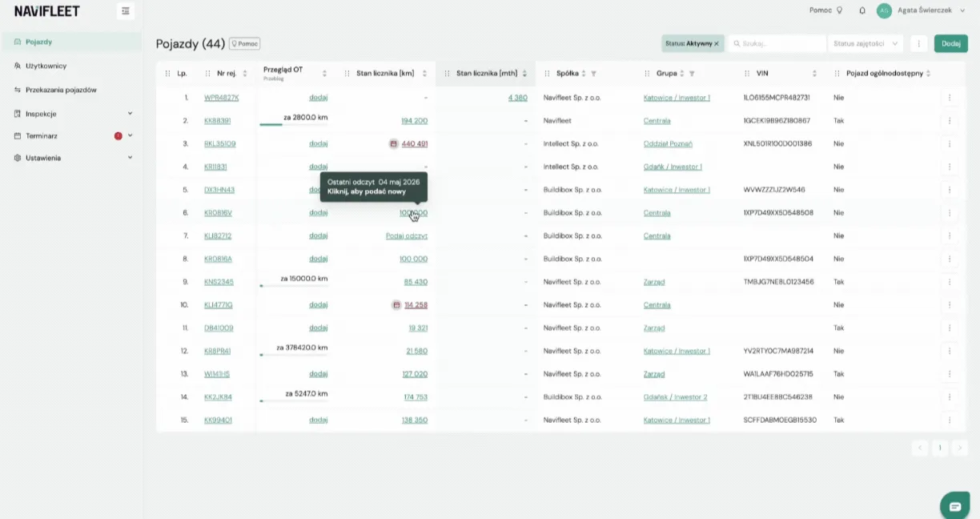
Task: Open the filter icon in the Spółka column
Action: tap(593, 74)
